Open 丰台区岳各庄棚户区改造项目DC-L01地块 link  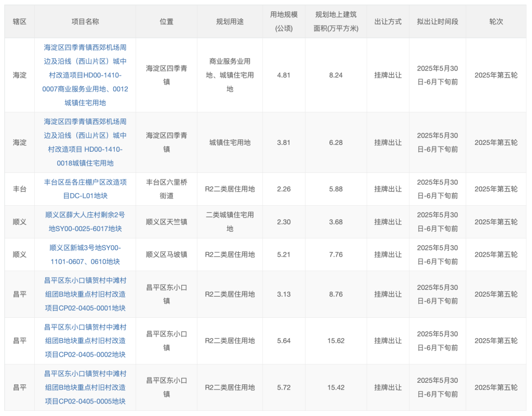(x=85, y=189)
